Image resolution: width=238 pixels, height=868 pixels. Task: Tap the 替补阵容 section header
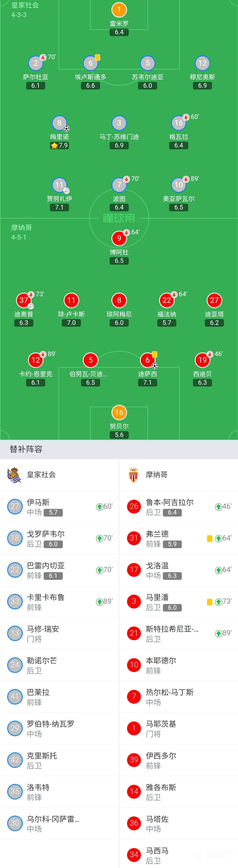(x=26, y=449)
